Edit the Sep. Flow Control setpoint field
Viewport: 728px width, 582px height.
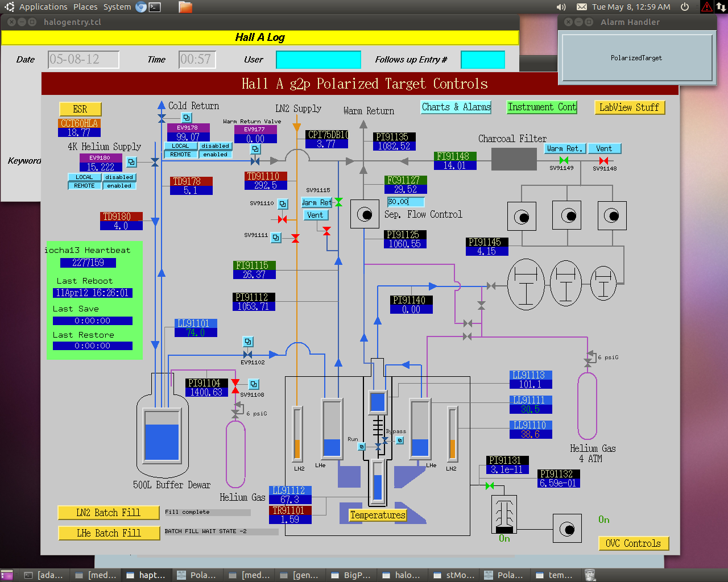(406, 202)
